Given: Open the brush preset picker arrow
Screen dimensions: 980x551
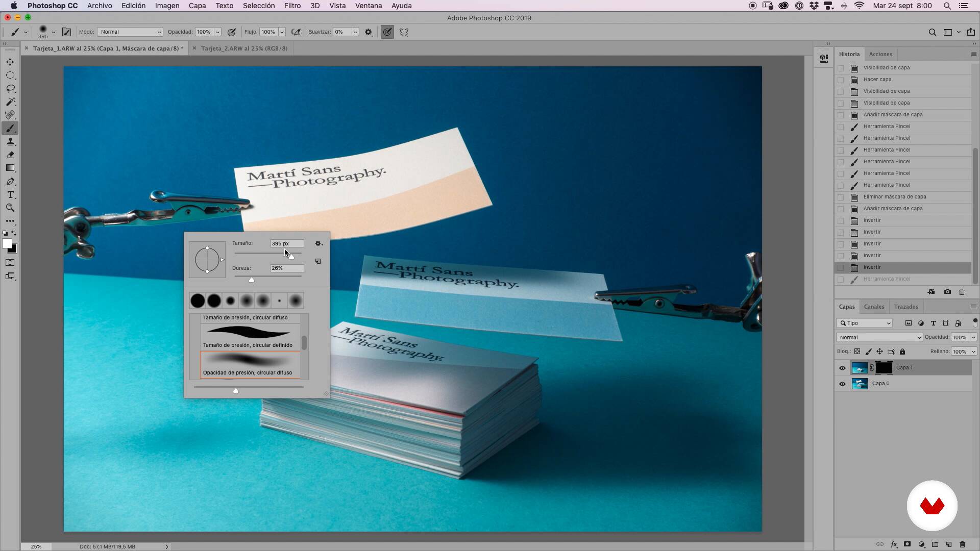Looking at the screenshot, I should click(x=54, y=32).
